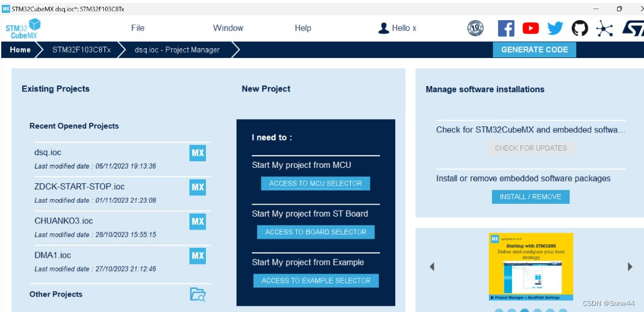Select the STM32F103C8Tx breadcrumb
Viewport: 644px width, 312px height.
(x=81, y=49)
